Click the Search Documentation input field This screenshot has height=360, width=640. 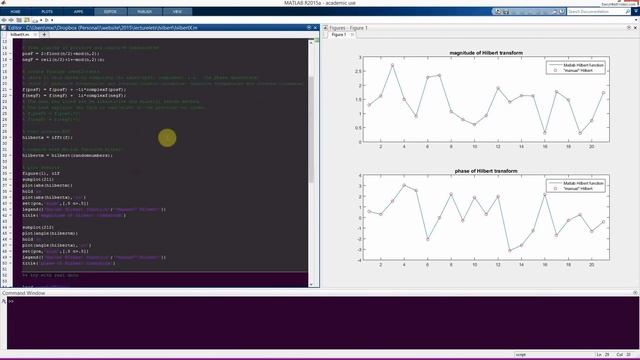click(x=596, y=11)
